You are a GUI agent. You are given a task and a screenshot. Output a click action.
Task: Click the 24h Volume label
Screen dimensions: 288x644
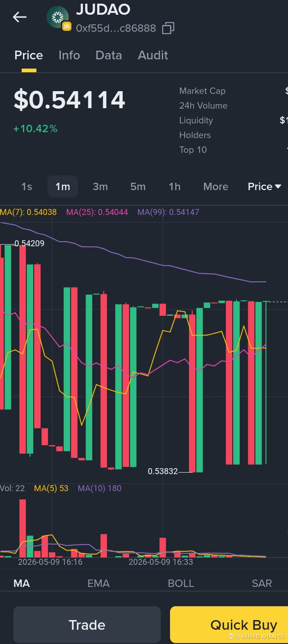[203, 105]
